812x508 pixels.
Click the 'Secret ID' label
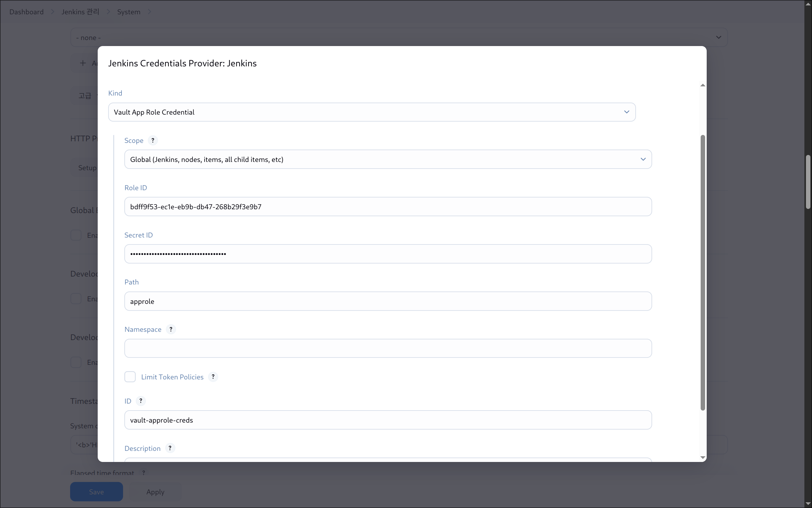pos(139,235)
